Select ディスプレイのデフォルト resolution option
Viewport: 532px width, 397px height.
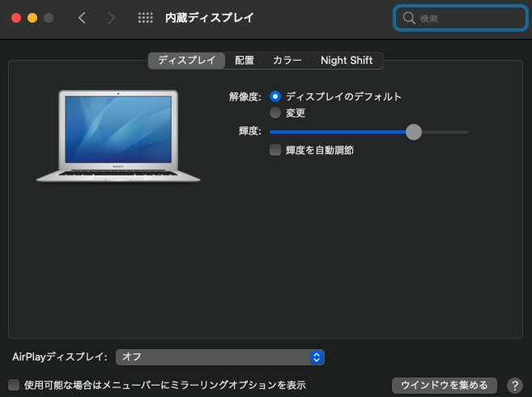click(275, 96)
